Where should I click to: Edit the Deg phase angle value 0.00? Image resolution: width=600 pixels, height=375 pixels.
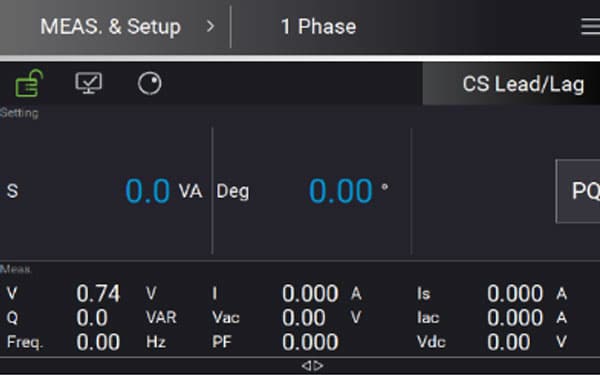coord(341,191)
